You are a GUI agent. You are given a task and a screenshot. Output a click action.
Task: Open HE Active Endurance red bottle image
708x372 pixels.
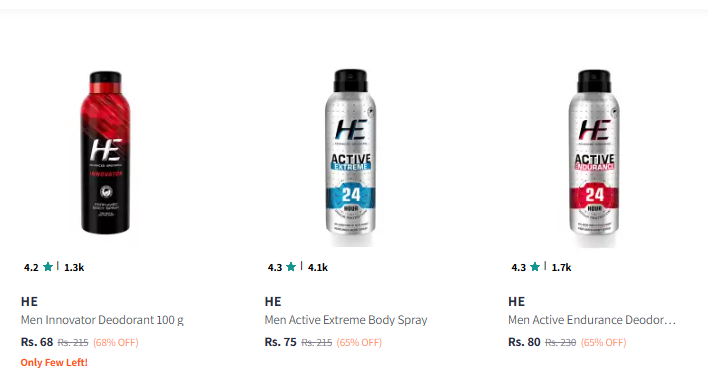point(594,153)
